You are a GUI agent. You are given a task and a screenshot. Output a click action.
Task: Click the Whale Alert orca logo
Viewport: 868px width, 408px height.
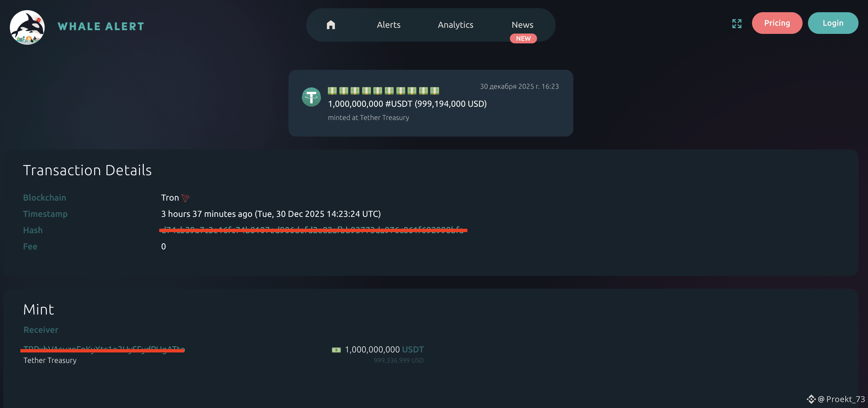pyautogui.click(x=27, y=27)
